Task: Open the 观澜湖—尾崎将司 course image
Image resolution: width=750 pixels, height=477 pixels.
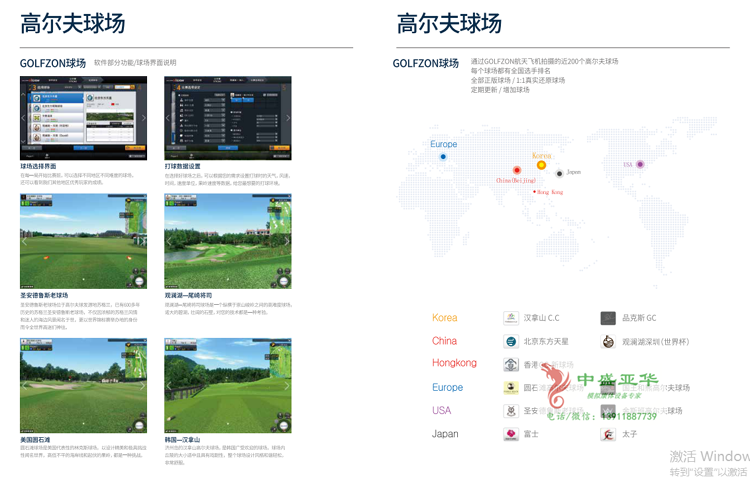Action: pyautogui.click(x=228, y=241)
